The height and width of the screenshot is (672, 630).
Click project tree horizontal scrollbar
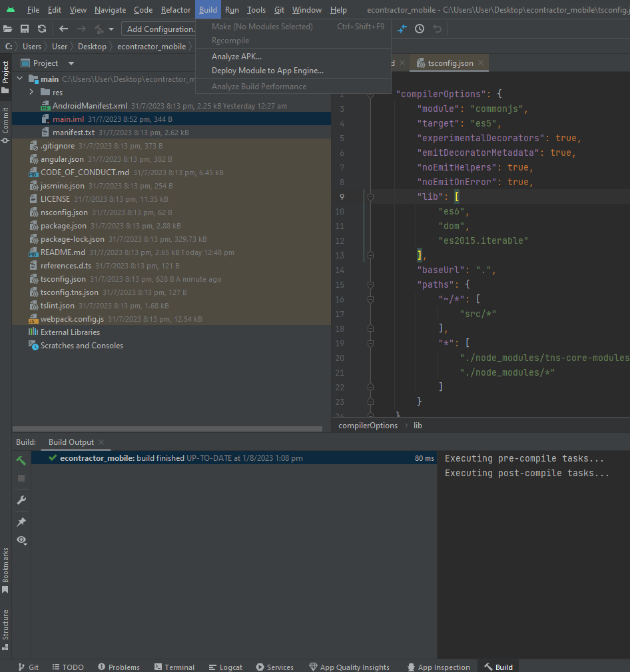168,428
